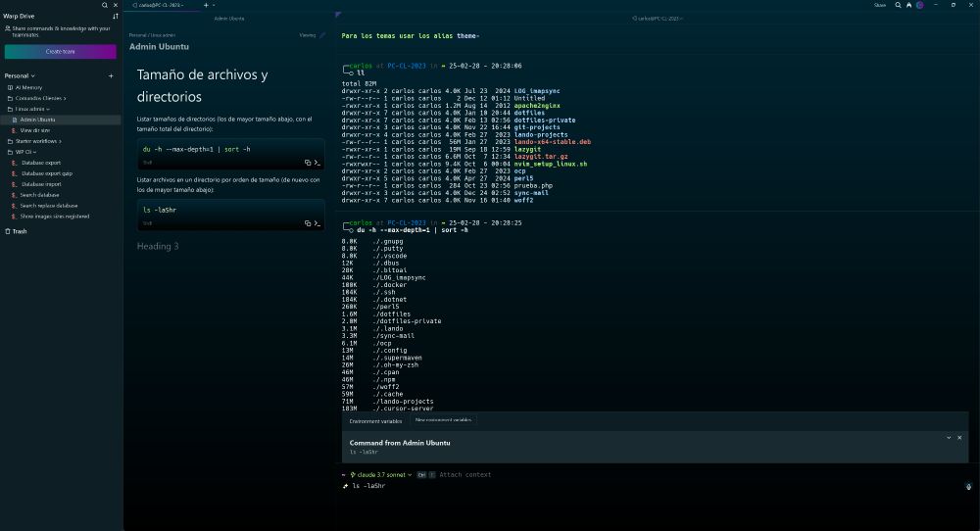Switch notebook to edit mode pencil
This screenshot has width=980, height=531.
tap(322, 35)
